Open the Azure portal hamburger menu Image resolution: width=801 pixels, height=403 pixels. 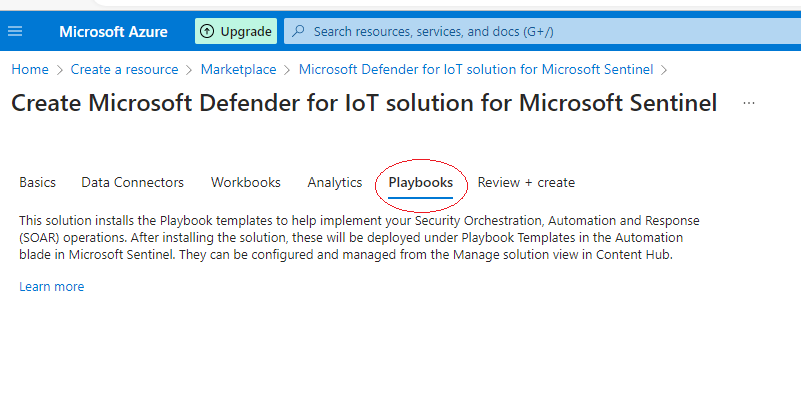pos(15,31)
